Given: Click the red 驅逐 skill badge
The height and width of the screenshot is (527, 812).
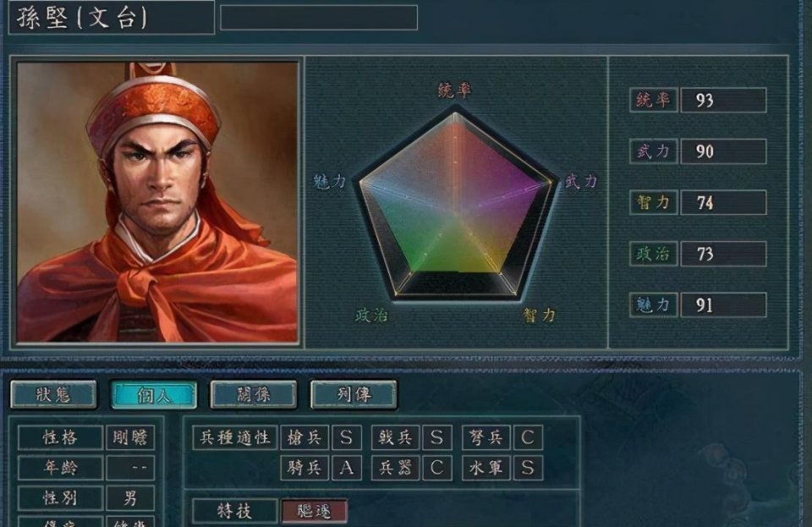Looking at the screenshot, I should [315, 512].
